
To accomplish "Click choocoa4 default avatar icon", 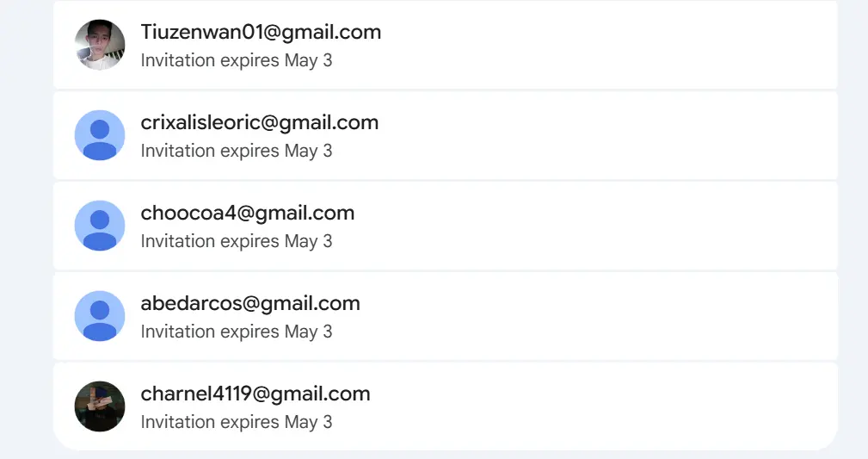I will (x=100, y=226).
